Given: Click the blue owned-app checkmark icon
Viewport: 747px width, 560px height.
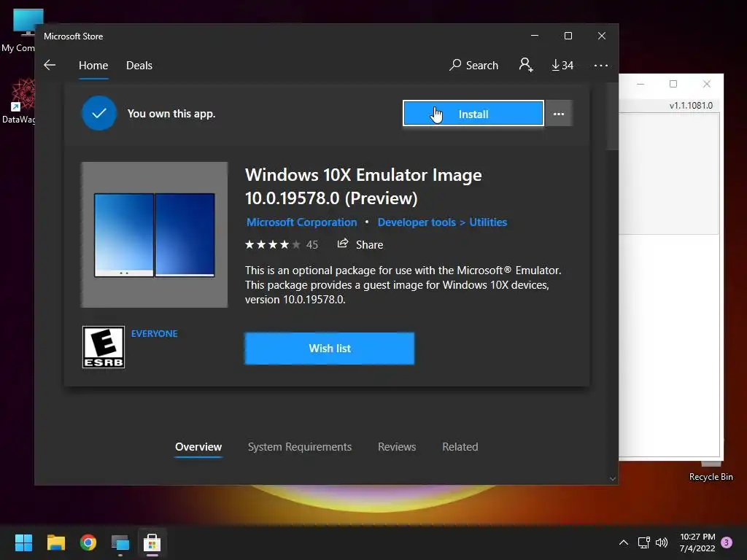Looking at the screenshot, I should point(99,113).
